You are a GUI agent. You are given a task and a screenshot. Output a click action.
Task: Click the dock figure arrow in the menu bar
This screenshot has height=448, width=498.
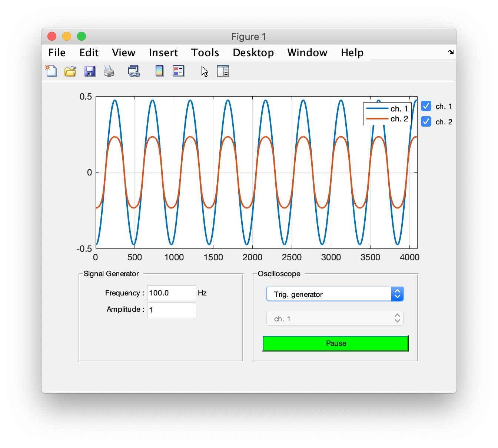click(451, 52)
